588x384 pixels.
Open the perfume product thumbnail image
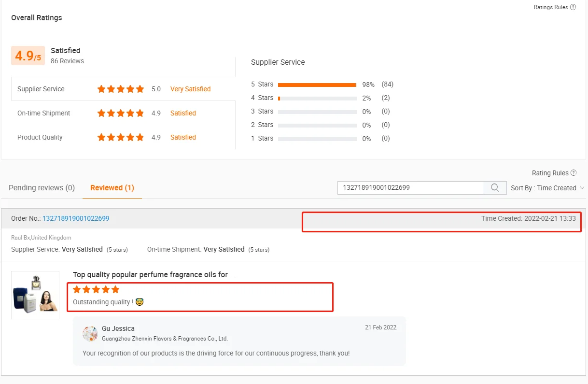pos(35,295)
